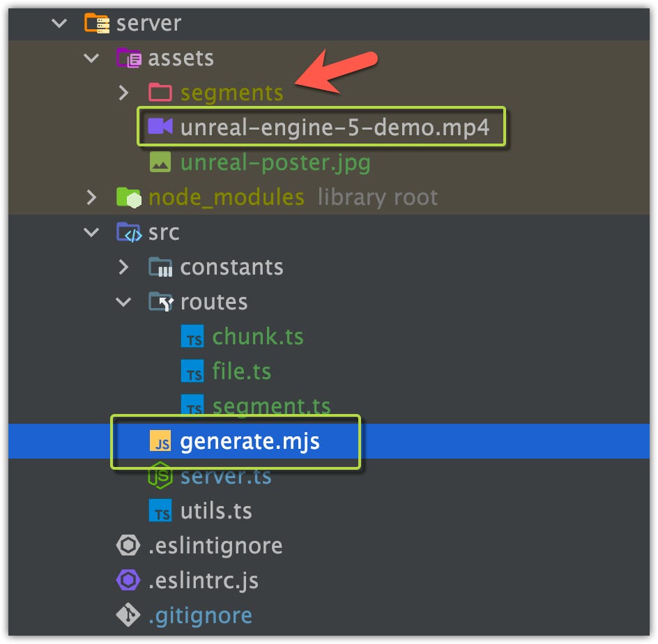
Task: Click the library icon beside node_modules
Action: point(130,197)
